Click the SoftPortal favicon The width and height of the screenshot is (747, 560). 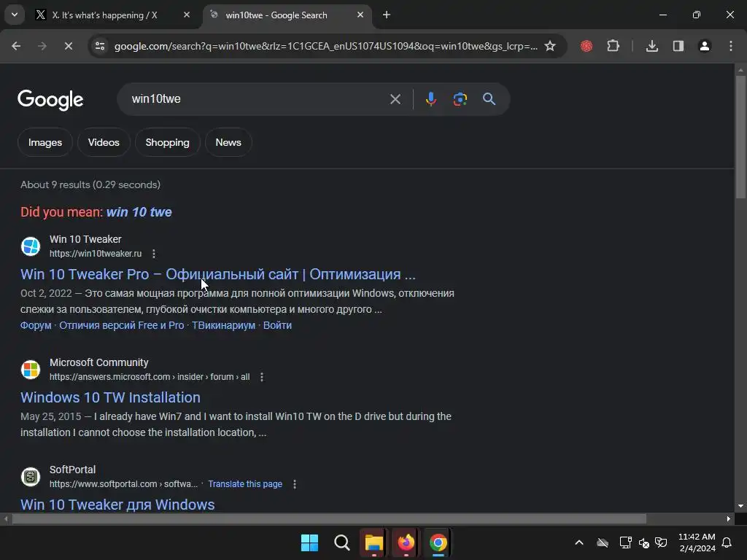coord(31,477)
